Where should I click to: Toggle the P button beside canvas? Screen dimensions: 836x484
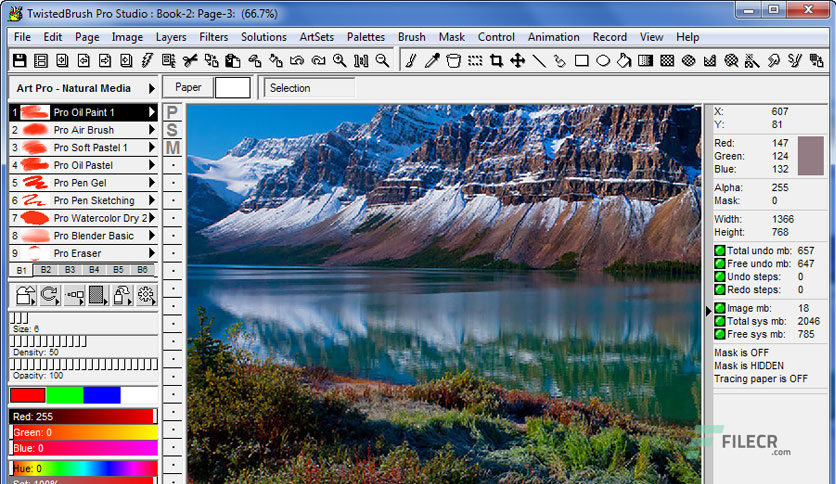tap(172, 112)
